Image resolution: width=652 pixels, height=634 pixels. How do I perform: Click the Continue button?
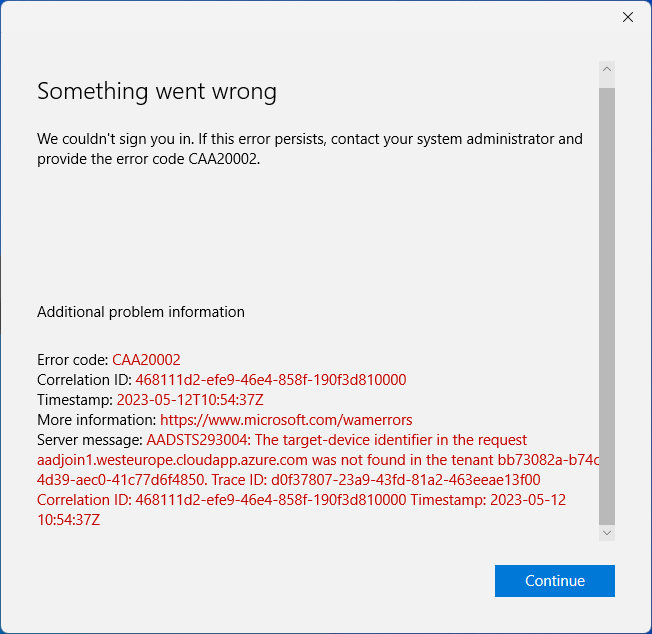554,581
